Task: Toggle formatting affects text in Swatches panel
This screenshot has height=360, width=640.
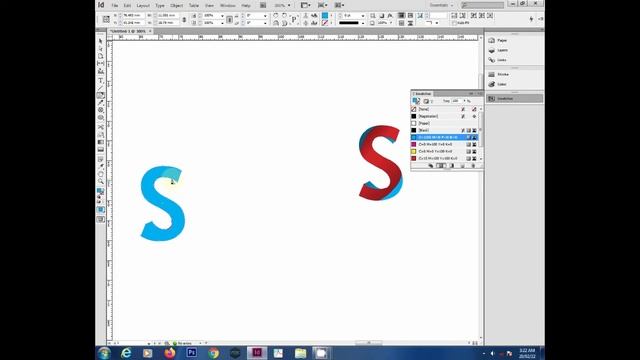Action: tap(431, 101)
